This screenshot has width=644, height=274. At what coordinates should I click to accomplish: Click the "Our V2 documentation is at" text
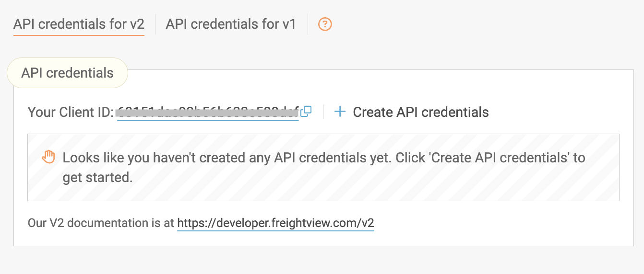(101, 223)
